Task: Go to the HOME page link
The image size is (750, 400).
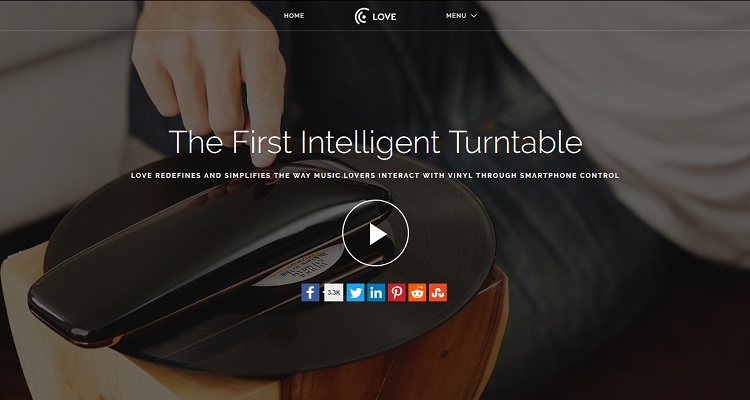Action: click(294, 15)
